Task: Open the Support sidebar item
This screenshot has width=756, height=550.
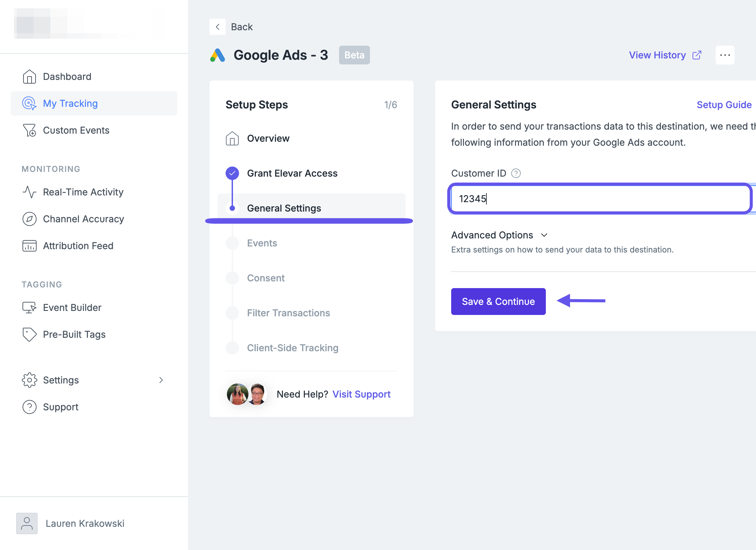Action: click(x=94, y=407)
